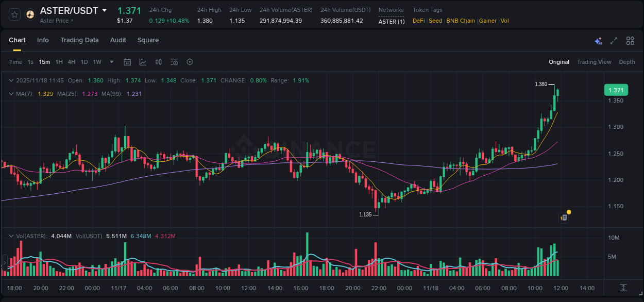Enter fullscreen using the diagonal arrows icon
644x302 pixels.
click(613, 40)
